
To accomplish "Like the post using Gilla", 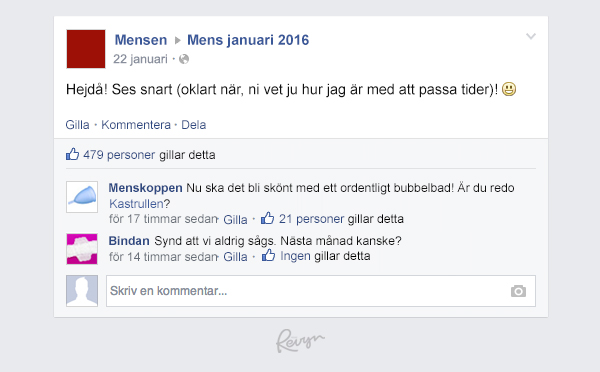I will [77, 125].
